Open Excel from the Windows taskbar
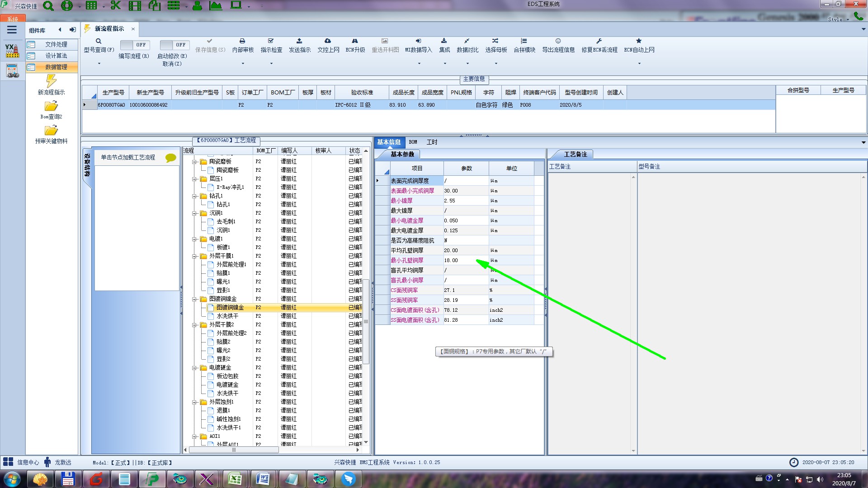 [x=235, y=479]
